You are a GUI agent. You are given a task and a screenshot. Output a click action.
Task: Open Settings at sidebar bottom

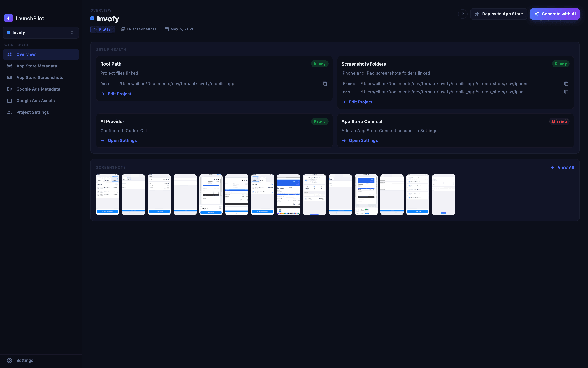[x=41, y=361]
